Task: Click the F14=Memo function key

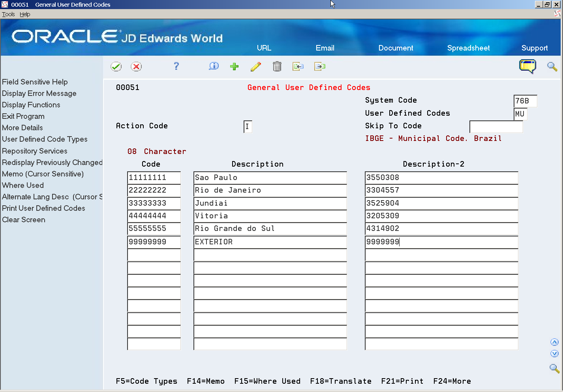Action: point(206,381)
